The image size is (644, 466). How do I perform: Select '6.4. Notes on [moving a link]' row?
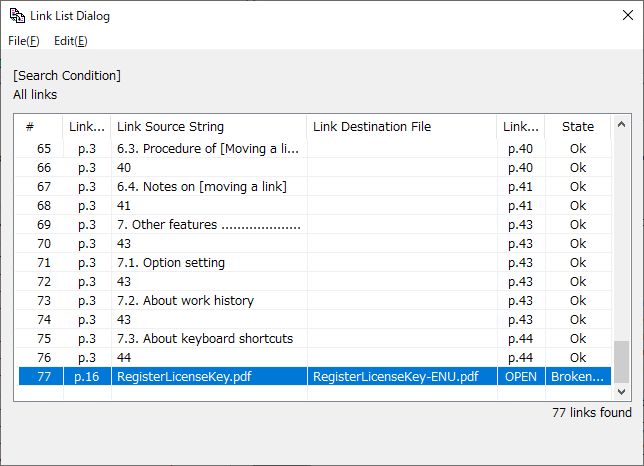pyautogui.click(x=313, y=187)
